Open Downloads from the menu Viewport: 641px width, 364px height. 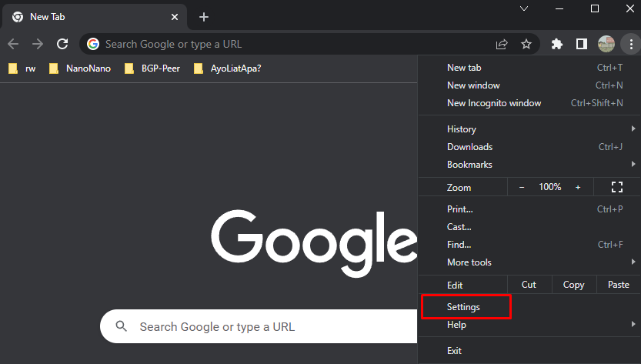529,147
